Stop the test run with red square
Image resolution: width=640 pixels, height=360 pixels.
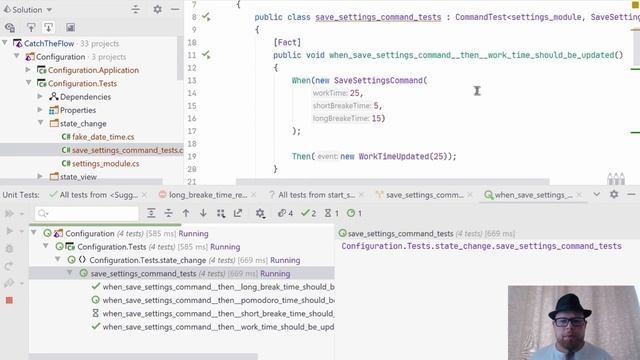(9, 300)
